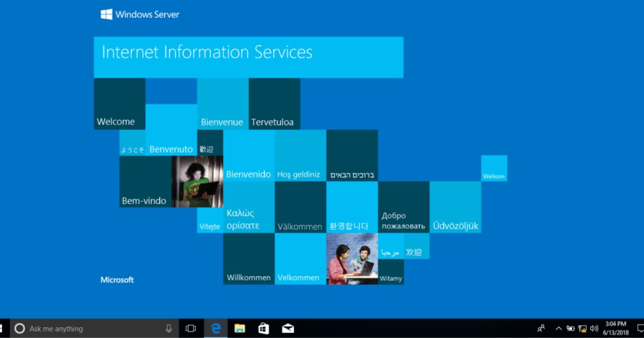This screenshot has width=644, height=338.
Task: Click the 歡迎 tile
Action: (x=210, y=143)
